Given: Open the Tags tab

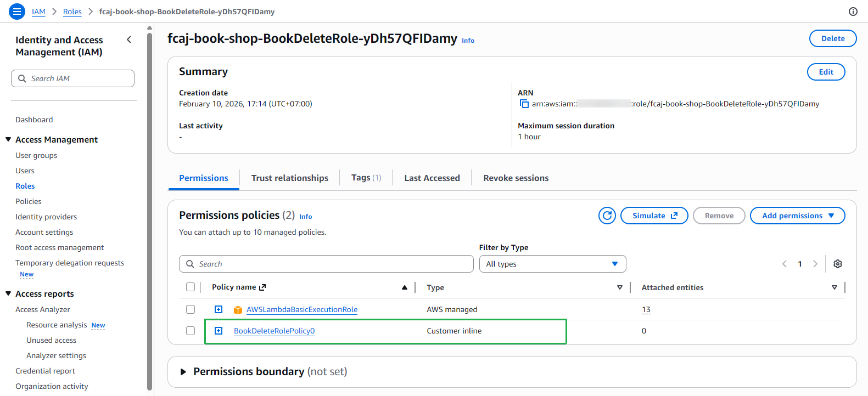Looking at the screenshot, I should pyautogui.click(x=366, y=178).
